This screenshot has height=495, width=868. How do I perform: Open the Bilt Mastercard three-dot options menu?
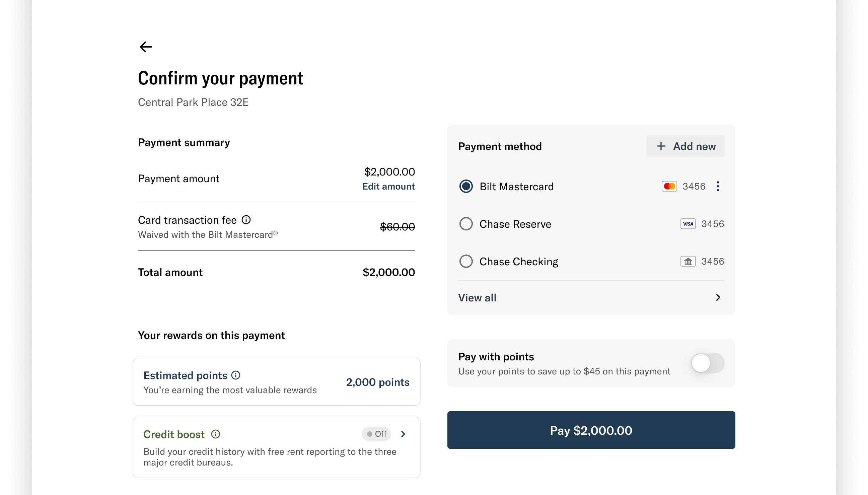(718, 186)
